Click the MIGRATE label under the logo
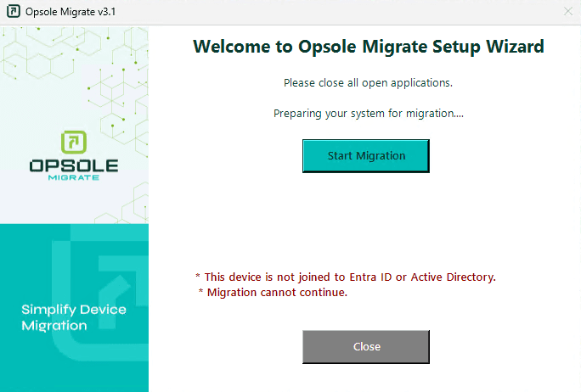Viewport: 581px width, 392px height. (74, 177)
